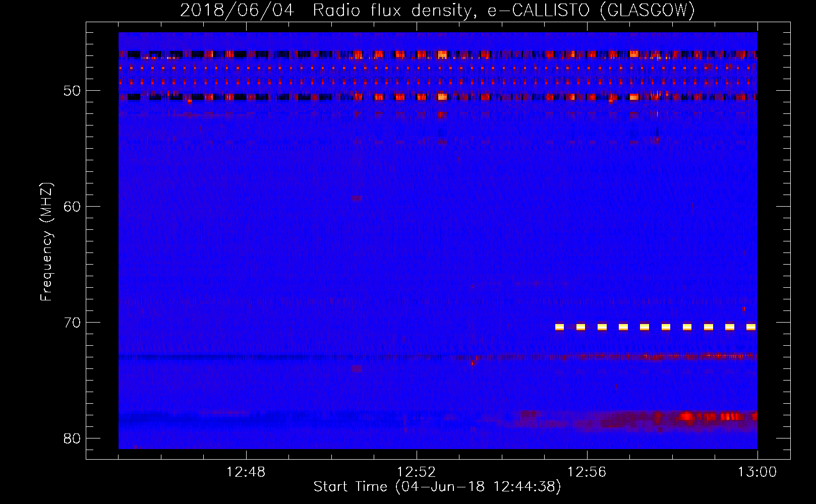This screenshot has width=816, height=504.
Task: Click the '12:48' time tick label
Action: pos(246,472)
